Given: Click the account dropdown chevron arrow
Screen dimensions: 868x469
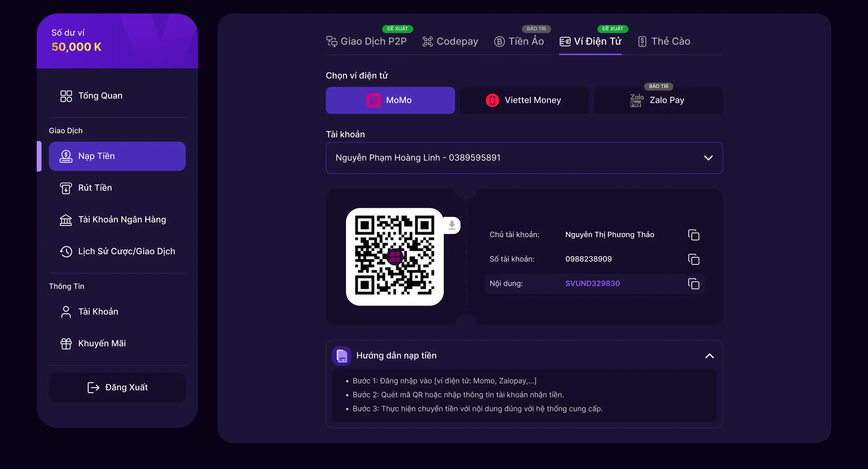Looking at the screenshot, I should coord(708,158).
